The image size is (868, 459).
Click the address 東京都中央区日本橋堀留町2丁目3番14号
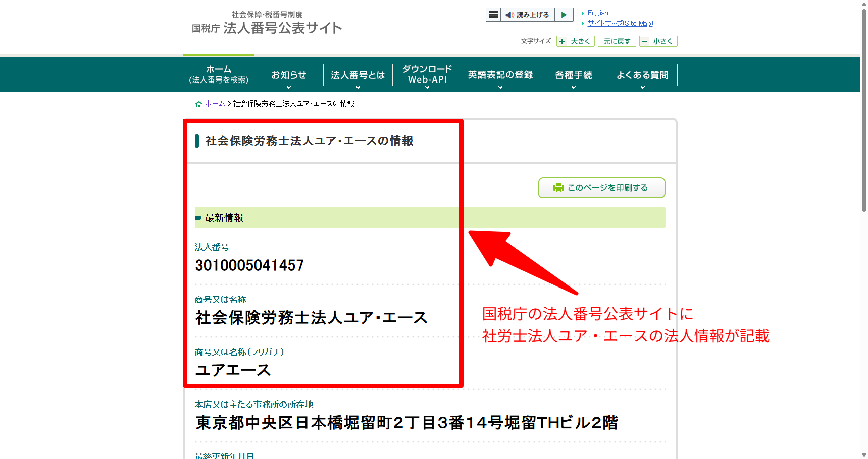click(407, 423)
